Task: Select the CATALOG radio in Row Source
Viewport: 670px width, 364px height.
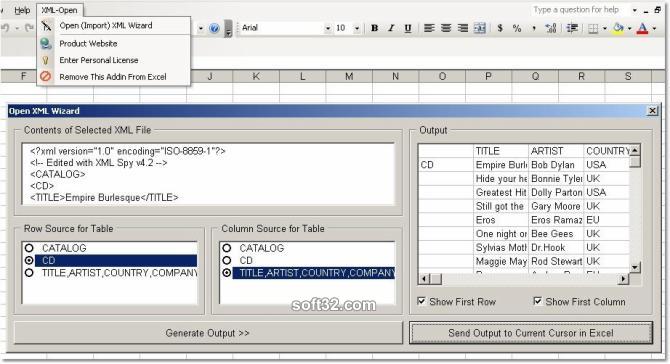Action: [29, 248]
